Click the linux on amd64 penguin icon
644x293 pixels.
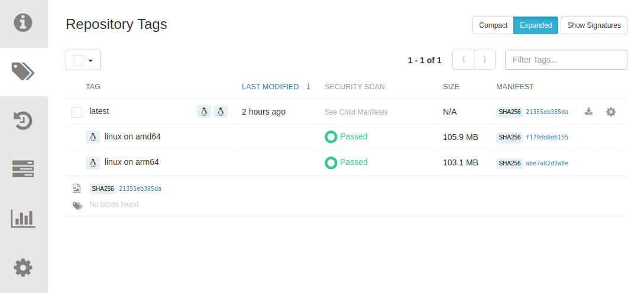pos(92,137)
